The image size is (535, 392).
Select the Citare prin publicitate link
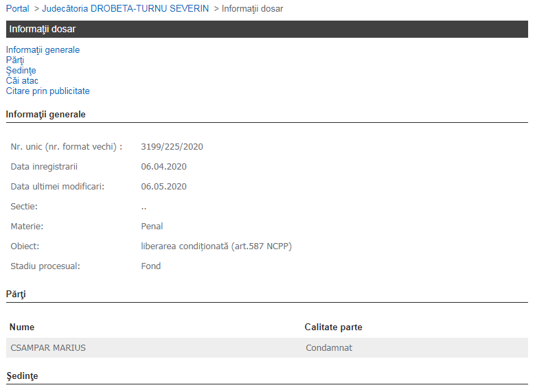[47, 91]
